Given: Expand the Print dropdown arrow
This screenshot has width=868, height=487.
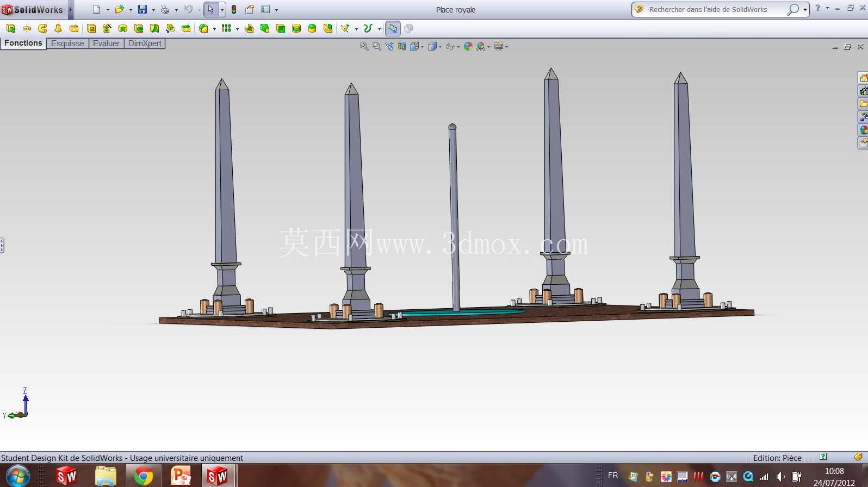Looking at the screenshot, I should pos(176,10).
